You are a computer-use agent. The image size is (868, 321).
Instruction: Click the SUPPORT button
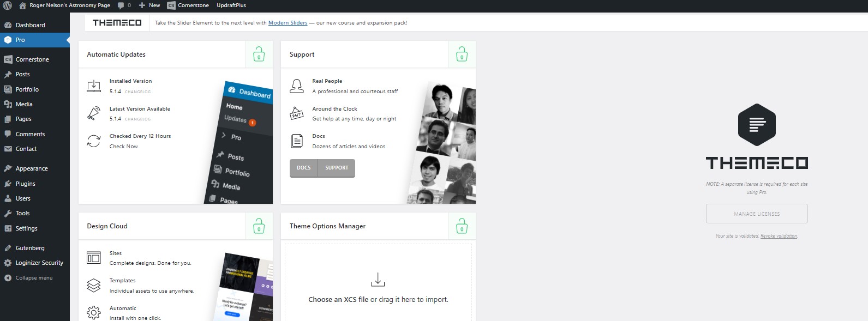[337, 168]
